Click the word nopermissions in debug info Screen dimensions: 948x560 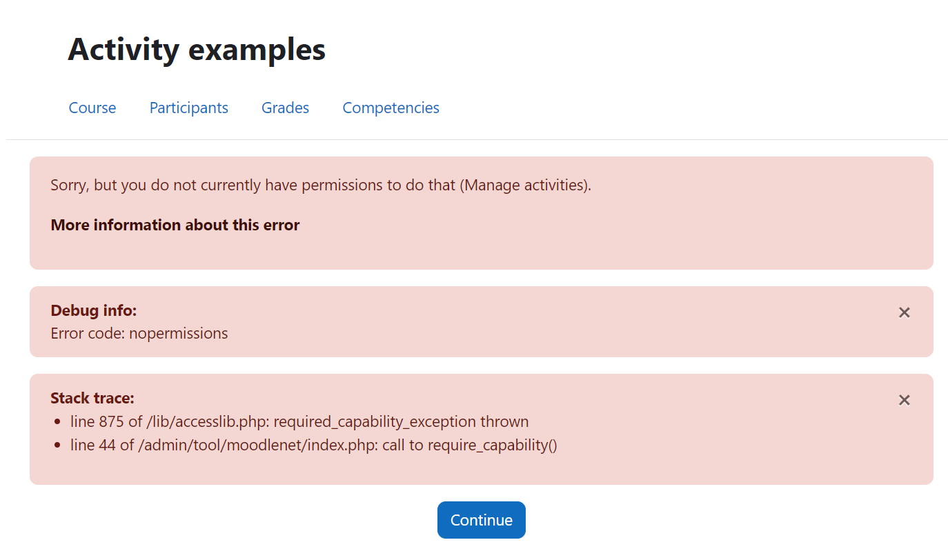pos(179,334)
